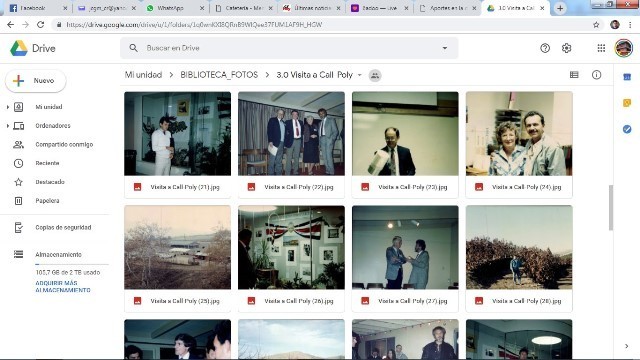Click the Nuevo button

point(36,81)
